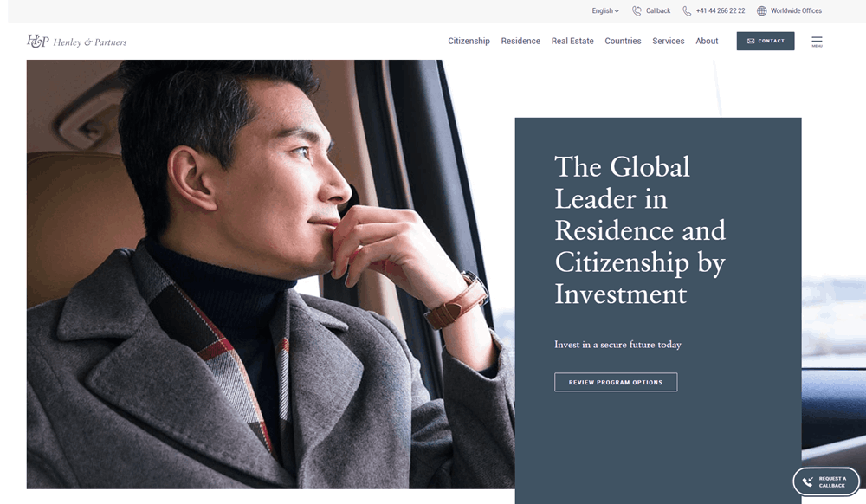Click the Callback phone handset icon
866x504 pixels.
click(637, 10)
